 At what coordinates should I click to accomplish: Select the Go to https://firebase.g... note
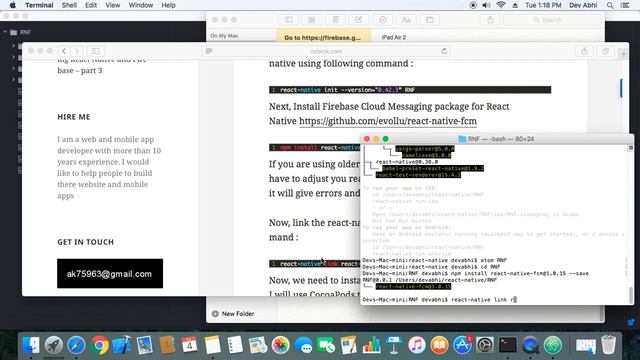pyautogui.click(x=323, y=37)
